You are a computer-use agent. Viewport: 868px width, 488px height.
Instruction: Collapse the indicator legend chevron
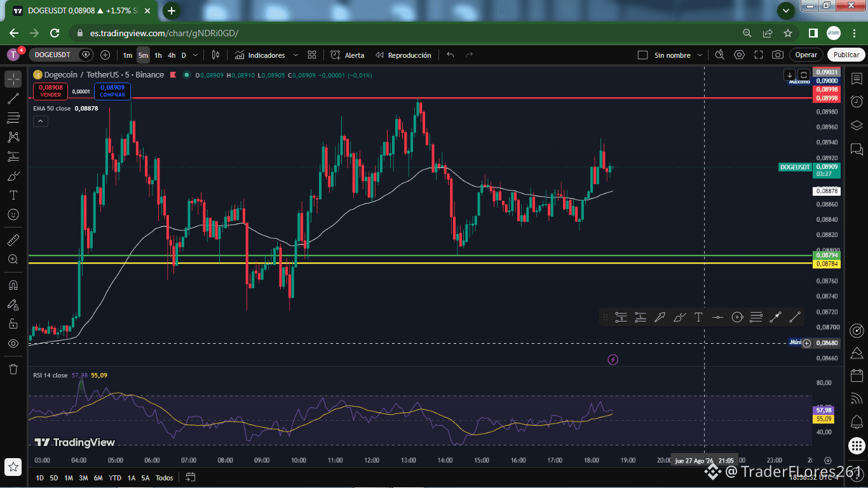[40, 121]
